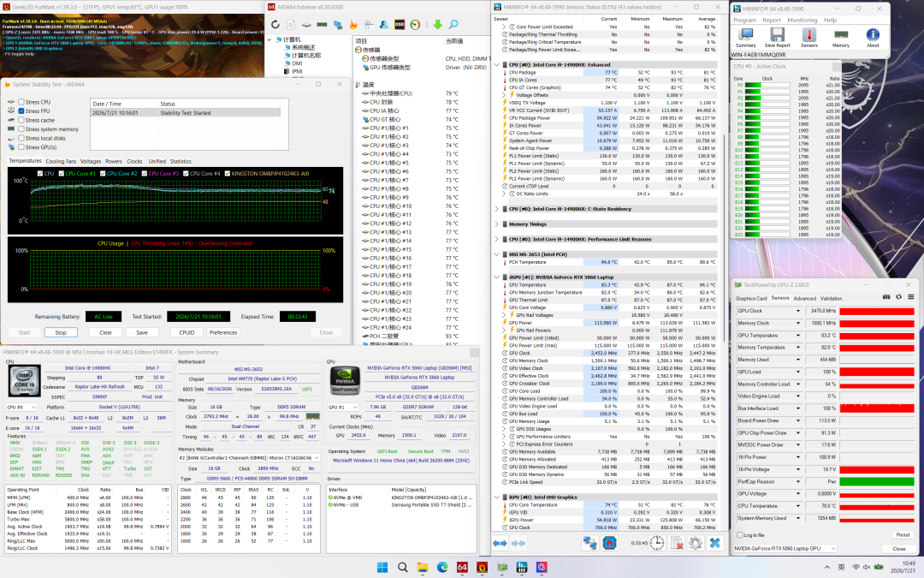Click the Preferences button in stability test
This screenshot has height=578, width=924.
point(223,332)
